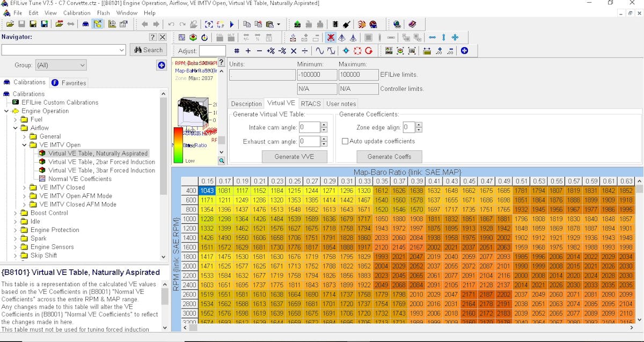Click the multiply operator icon
This screenshot has width=644, height=342.
click(x=293, y=51)
